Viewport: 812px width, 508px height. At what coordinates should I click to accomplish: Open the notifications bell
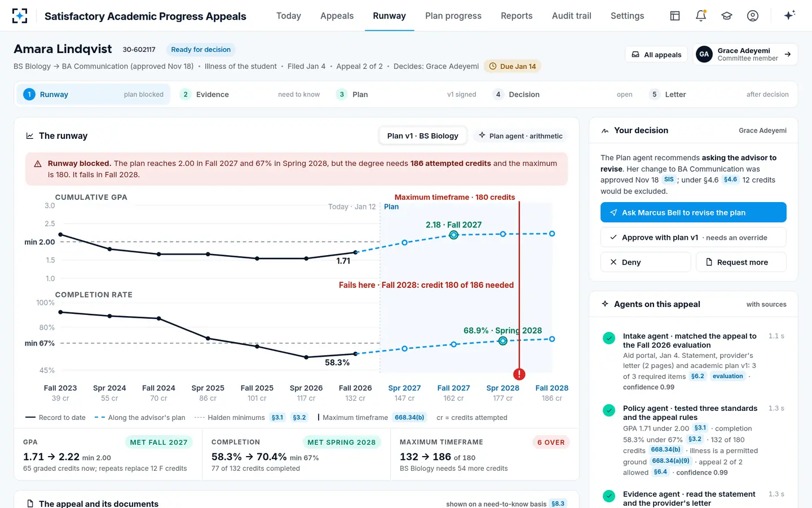click(701, 16)
